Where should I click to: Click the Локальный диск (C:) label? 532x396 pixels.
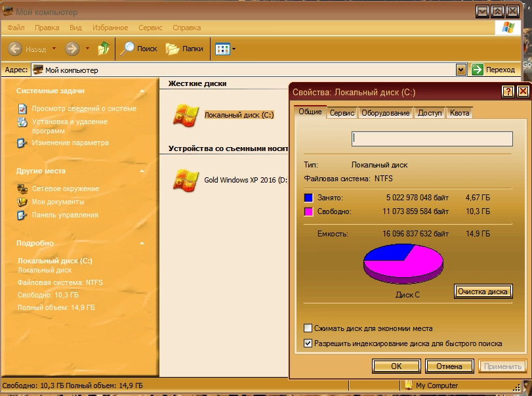point(239,115)
